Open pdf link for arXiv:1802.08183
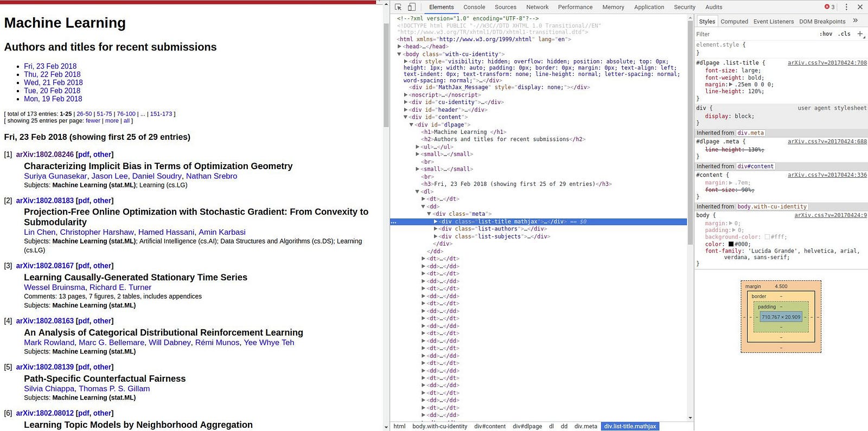Viewport: 868px width, 431px height. coord(84,201)
